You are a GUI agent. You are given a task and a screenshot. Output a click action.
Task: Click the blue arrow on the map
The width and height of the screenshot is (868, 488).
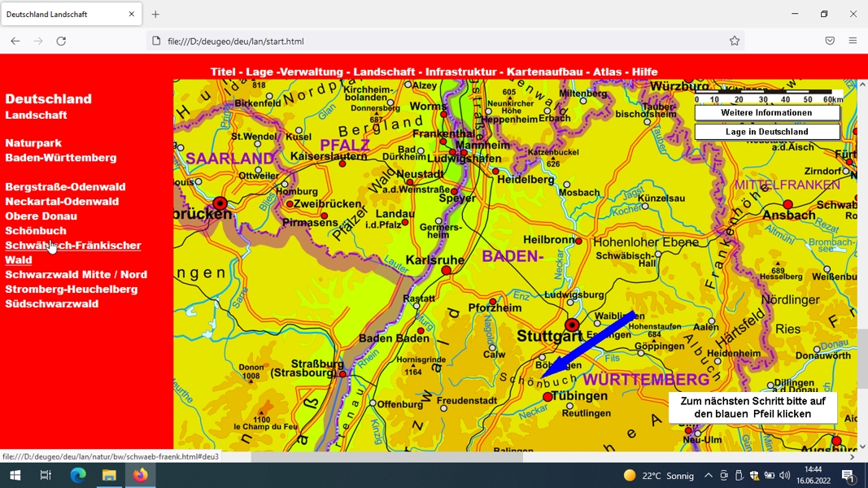(x=588, y=344)
